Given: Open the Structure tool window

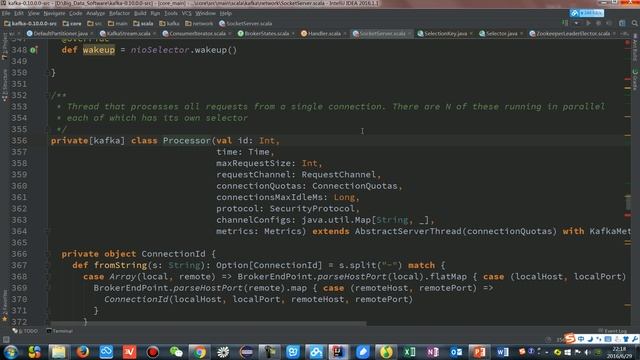Looking at the screenshot, I should click(4, 85).
